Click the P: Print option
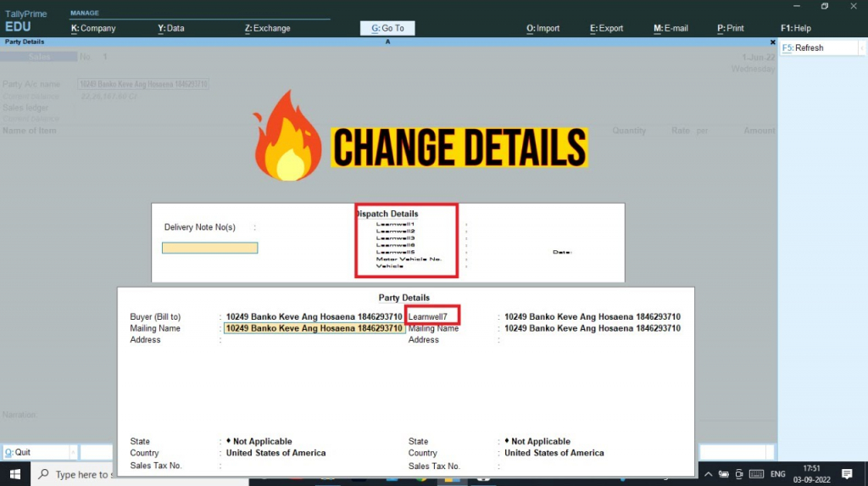This screenshot has height=486, width=868. [732, 28]
